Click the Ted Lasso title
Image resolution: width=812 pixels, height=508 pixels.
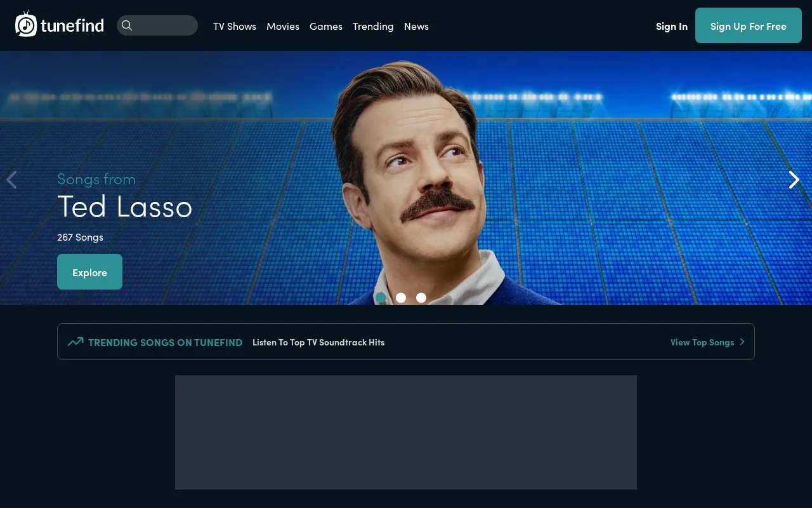[125, 206]
